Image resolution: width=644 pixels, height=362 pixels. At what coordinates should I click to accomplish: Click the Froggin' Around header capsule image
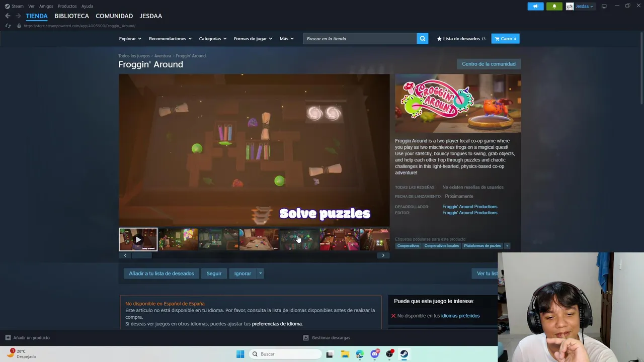[458, 104]
